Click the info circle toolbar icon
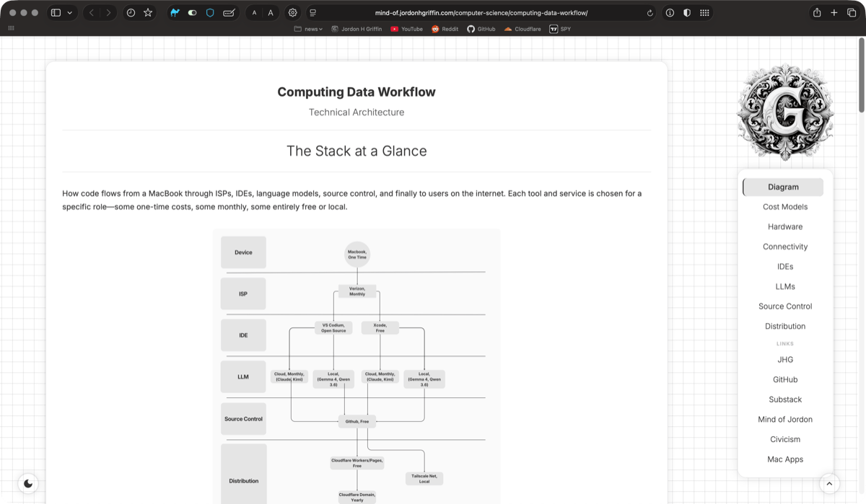This screenshot has width=866, height=504. (670, 12)
